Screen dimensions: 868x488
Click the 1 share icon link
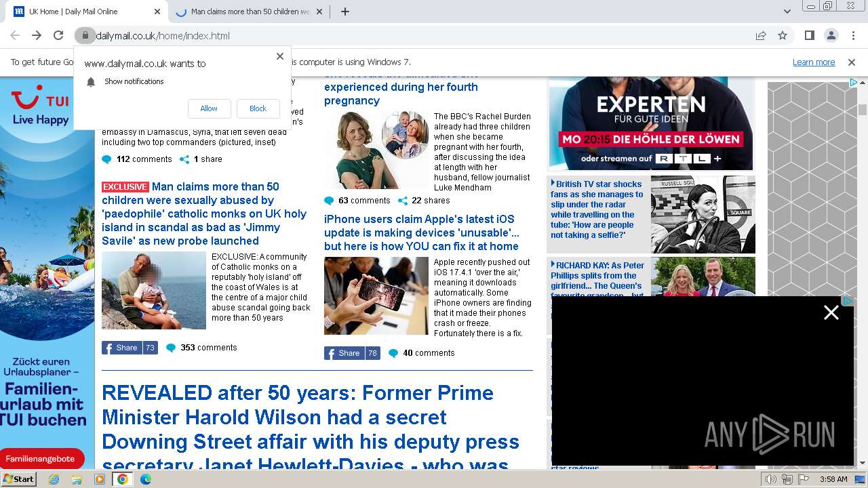click(201, 159)
